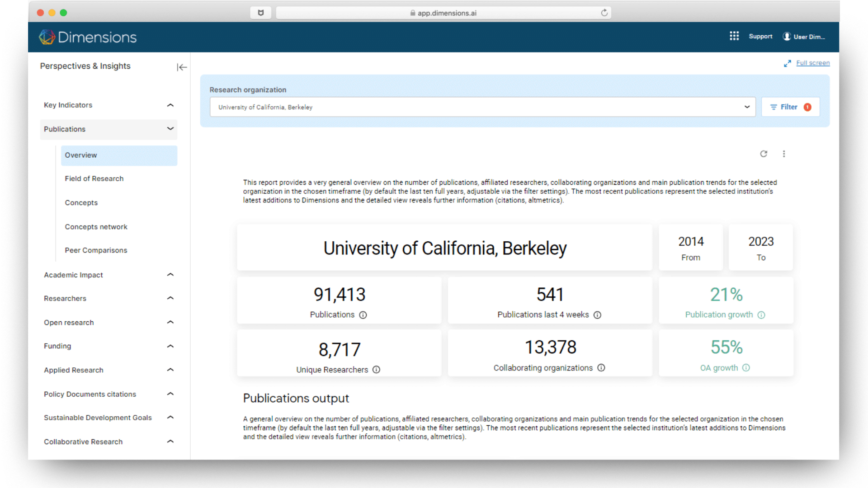Open the Concepts network page
The height and width of the screenshot is (488, 868).
96,227
